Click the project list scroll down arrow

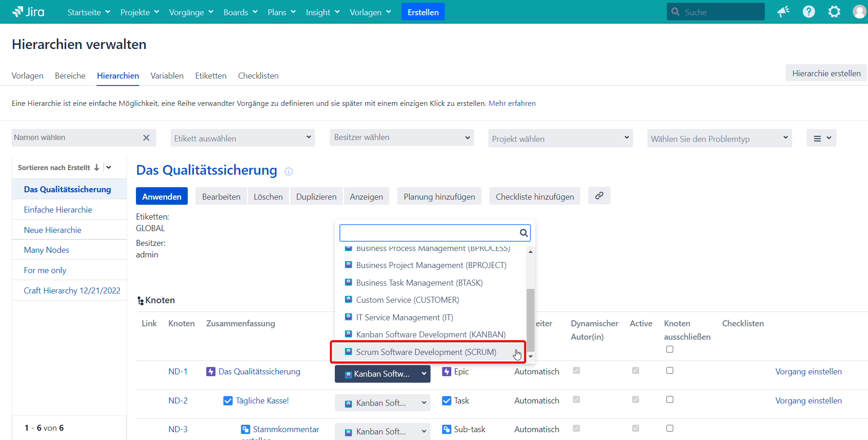530,356
